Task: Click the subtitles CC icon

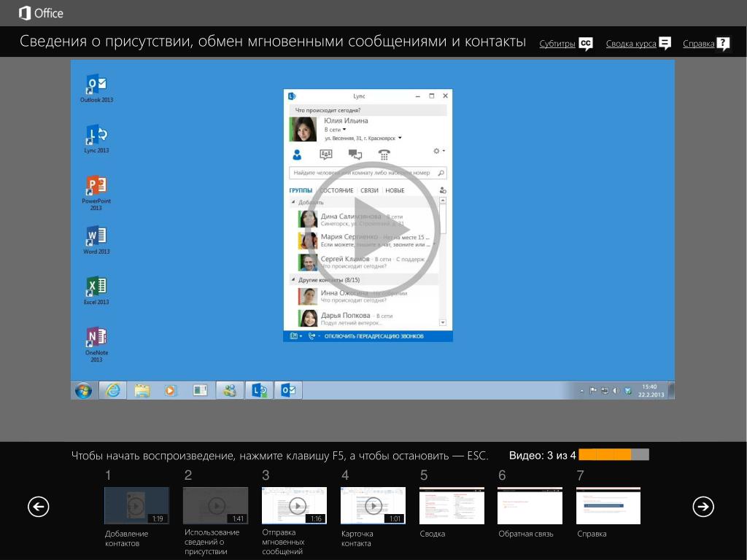Action: point(586,44)
